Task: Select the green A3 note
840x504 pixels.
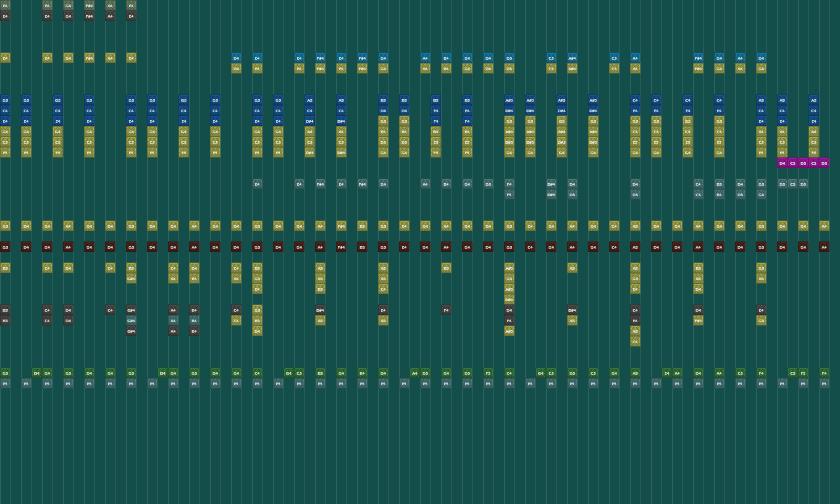Action: (x=635, y=373)
